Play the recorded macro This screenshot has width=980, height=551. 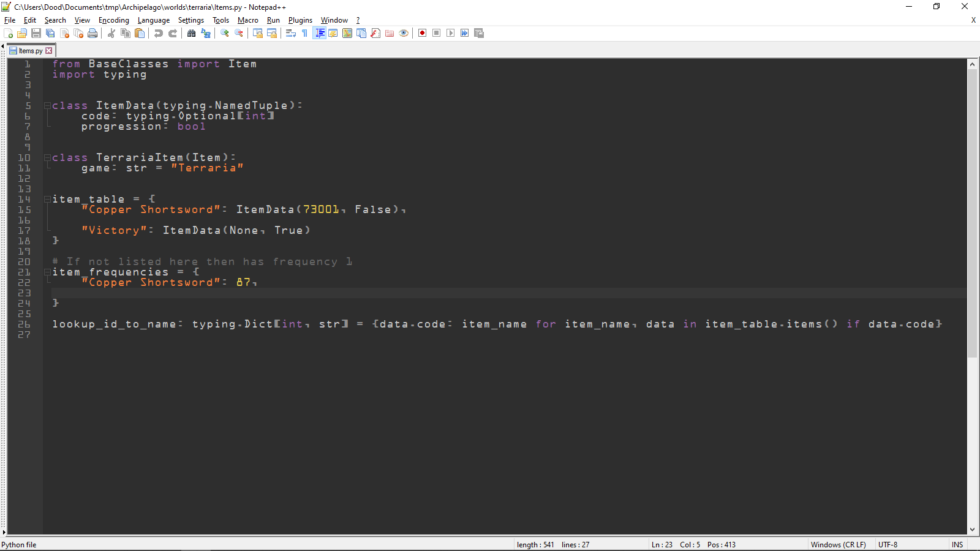pyautogui.click(x=450, y=33)
